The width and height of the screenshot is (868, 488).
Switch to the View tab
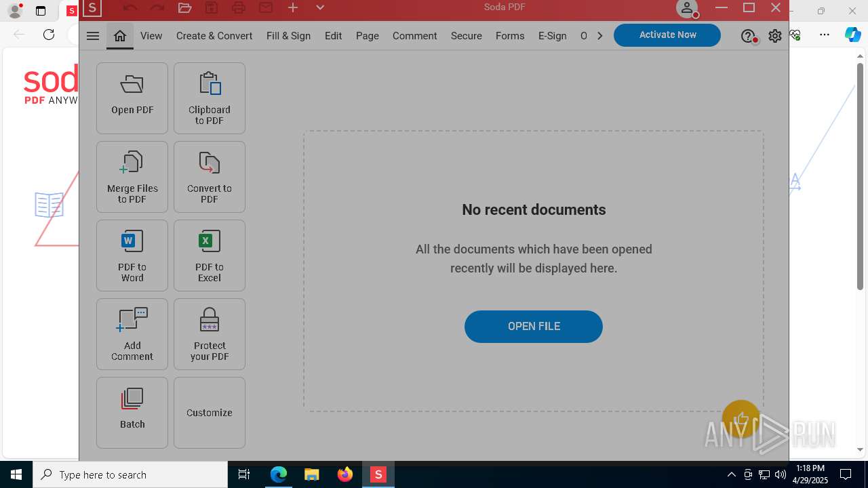coord(151,36)
